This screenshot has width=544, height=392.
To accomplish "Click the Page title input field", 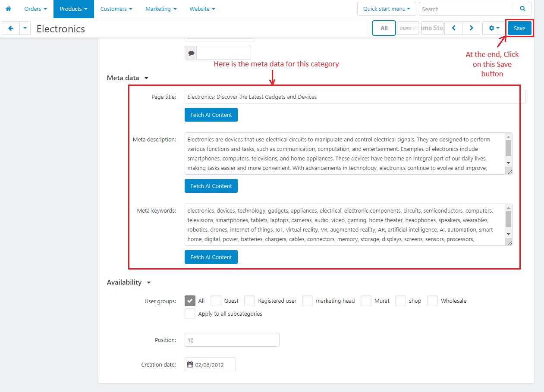I will (355, 97).
